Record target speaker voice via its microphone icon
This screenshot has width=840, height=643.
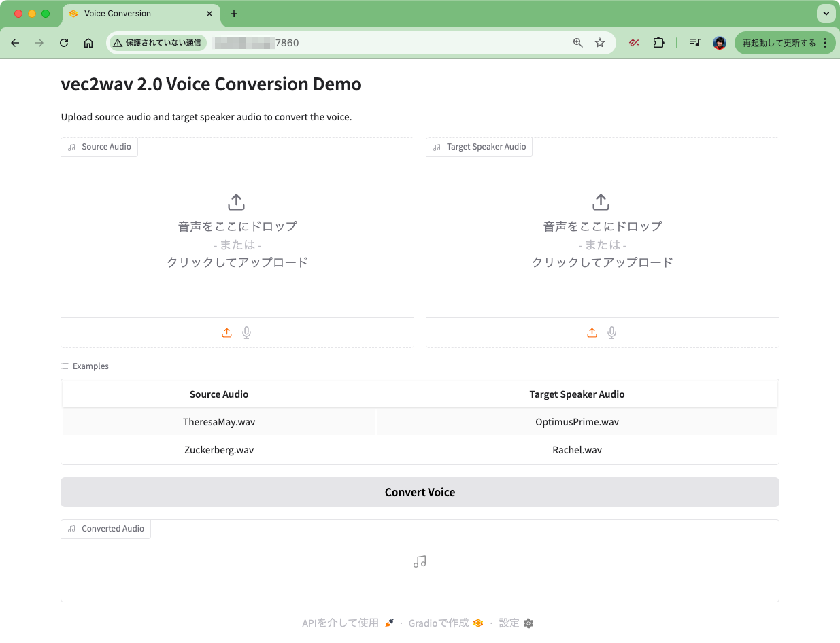click(611, 332)
